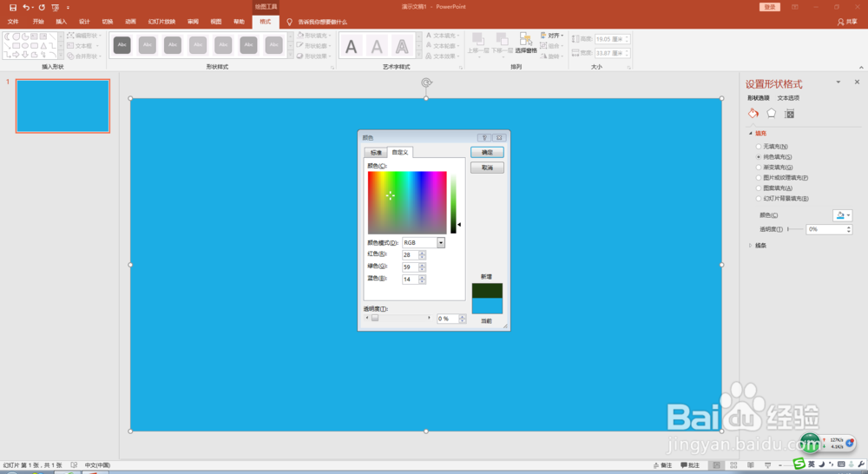Select the Effects pentagon icon in pane
868x474 pixels.
tap(771, 114)
